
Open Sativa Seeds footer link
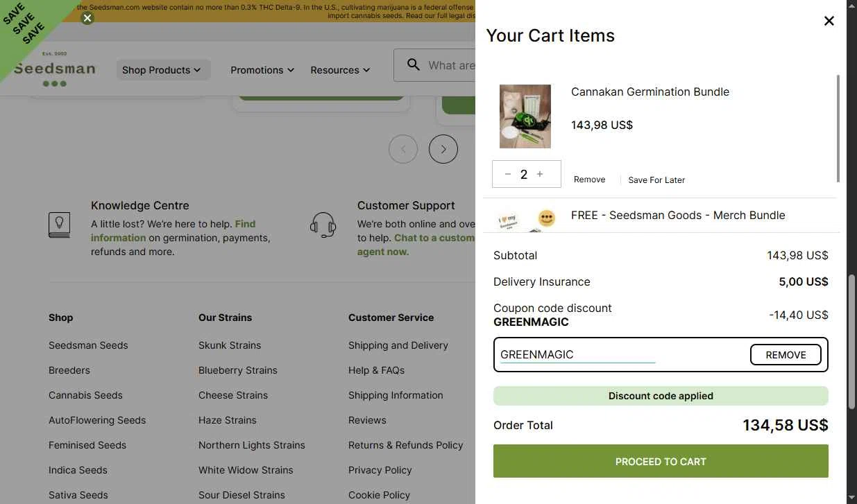click(78, 495)
